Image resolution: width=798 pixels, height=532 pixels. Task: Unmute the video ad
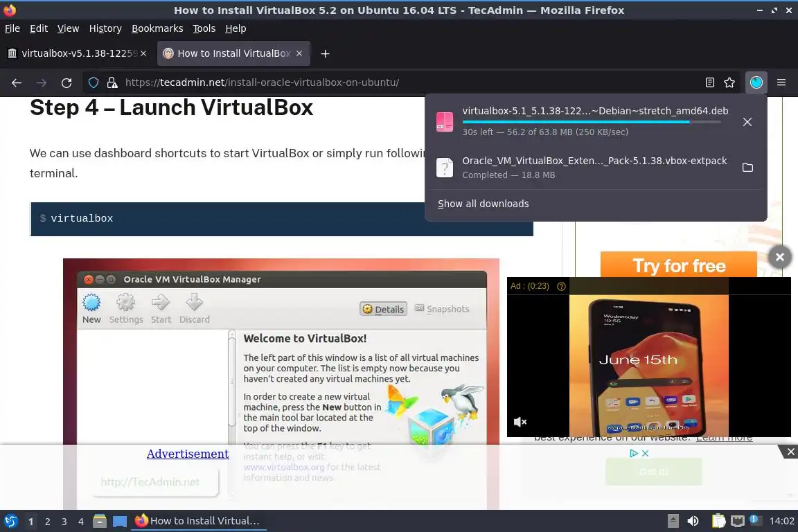click(520, 422)
